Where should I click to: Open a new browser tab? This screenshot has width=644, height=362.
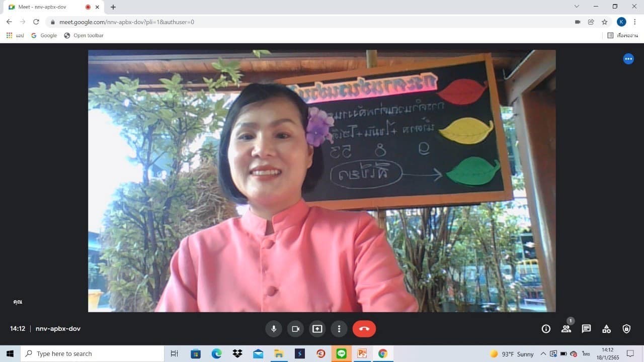point(113,7)
